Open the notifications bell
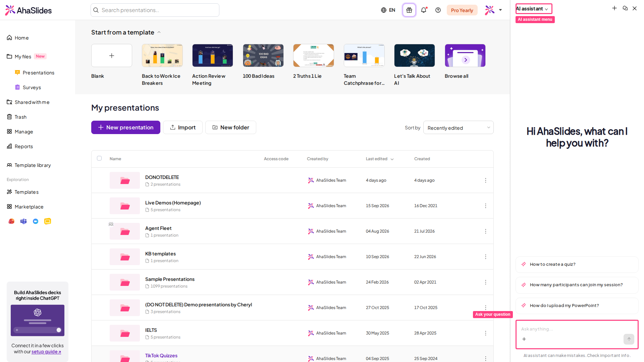Viewport: 644px width, 362px height. 424,10
